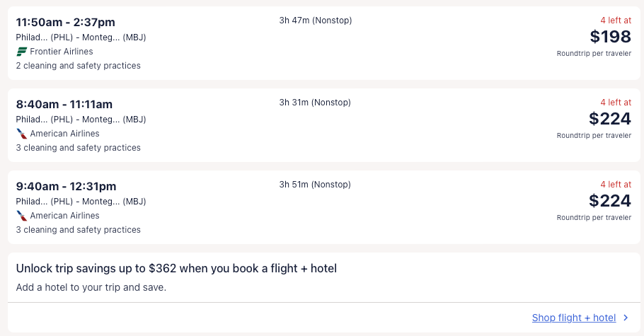Click the $224 price for 9:40am flight
Screen dimensions: 644x336
click(x=610, y=201)
